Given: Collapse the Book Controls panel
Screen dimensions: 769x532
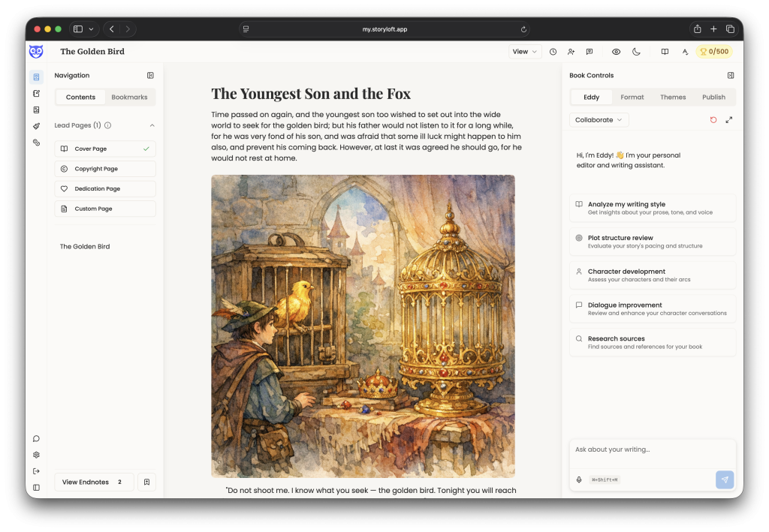Looking at the screenshot, I should (x=731, y=76).
